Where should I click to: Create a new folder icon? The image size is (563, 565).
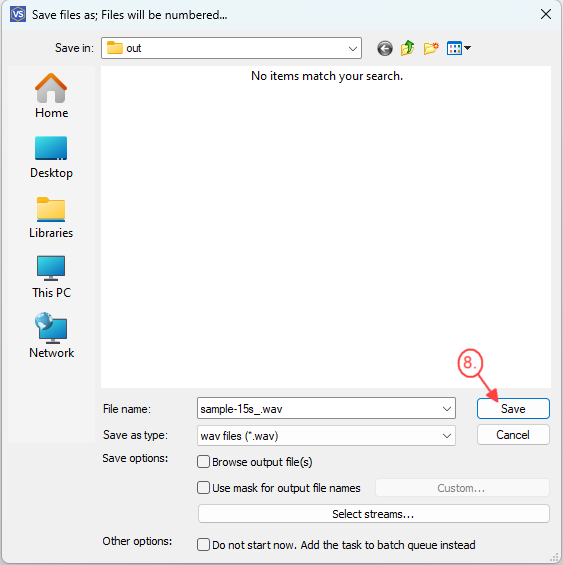(x=431, y=48)
